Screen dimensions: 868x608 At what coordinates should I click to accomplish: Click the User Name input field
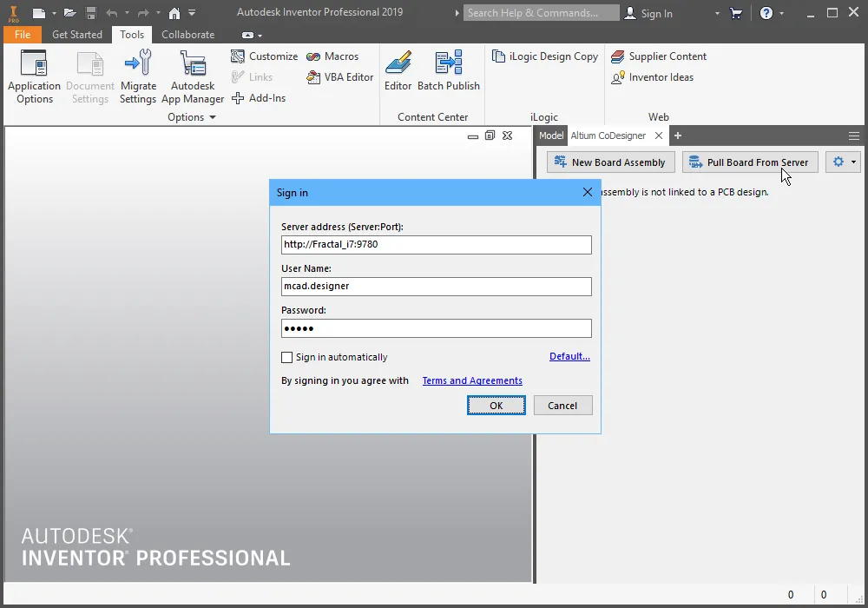click(x=437, y=287)
